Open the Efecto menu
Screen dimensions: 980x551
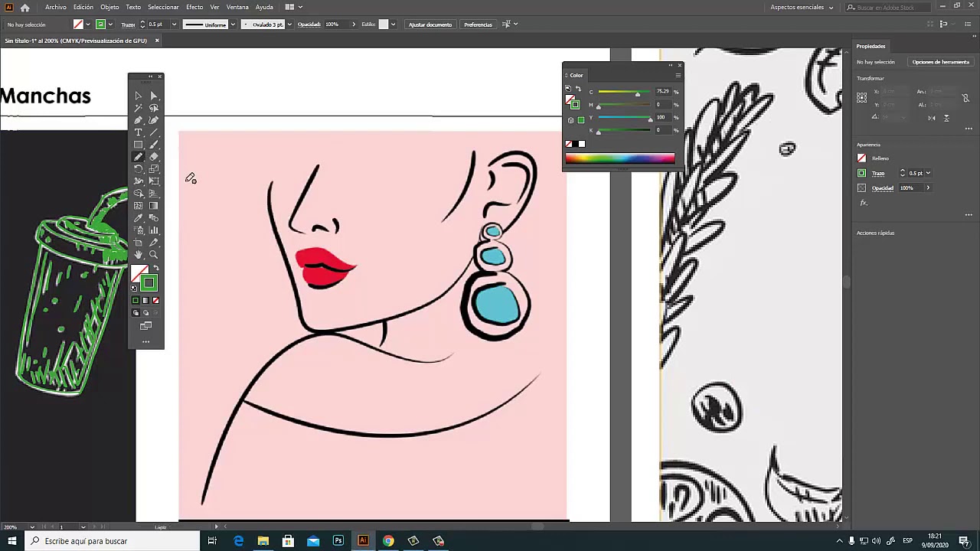click(x=194, y=7)
